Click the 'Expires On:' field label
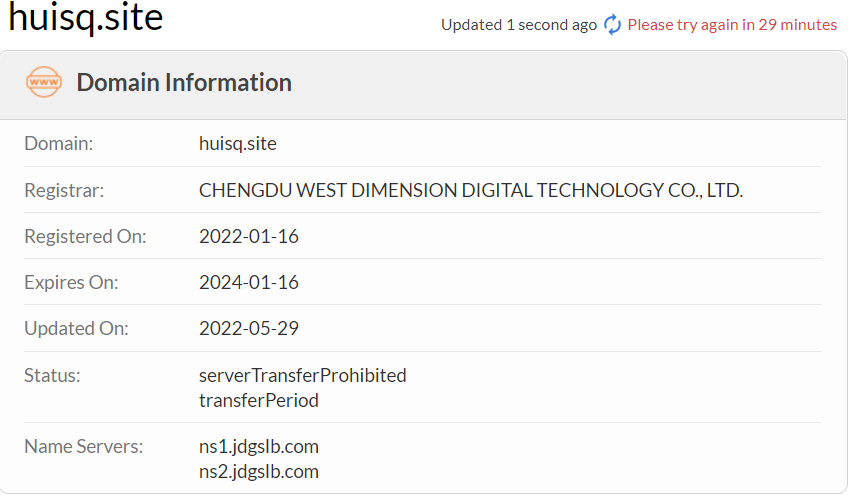The image size is (848, 501). point(71,282)
